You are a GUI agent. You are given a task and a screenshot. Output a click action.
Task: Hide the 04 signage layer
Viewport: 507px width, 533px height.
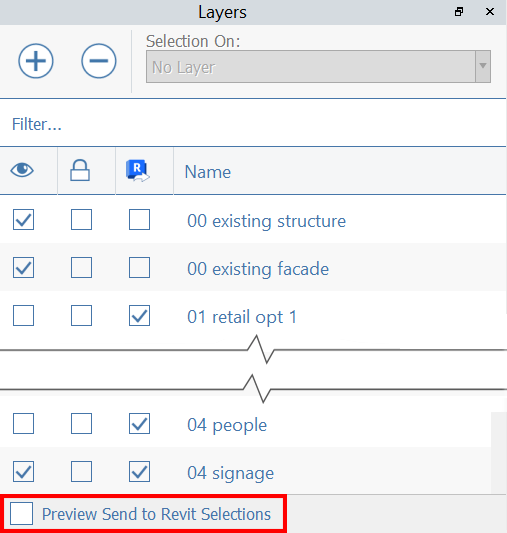point(23,471)
